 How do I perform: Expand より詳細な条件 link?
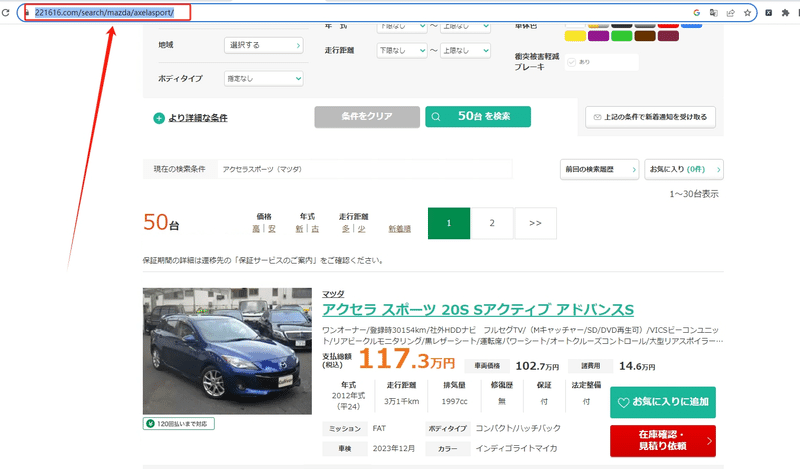[198, 118]
